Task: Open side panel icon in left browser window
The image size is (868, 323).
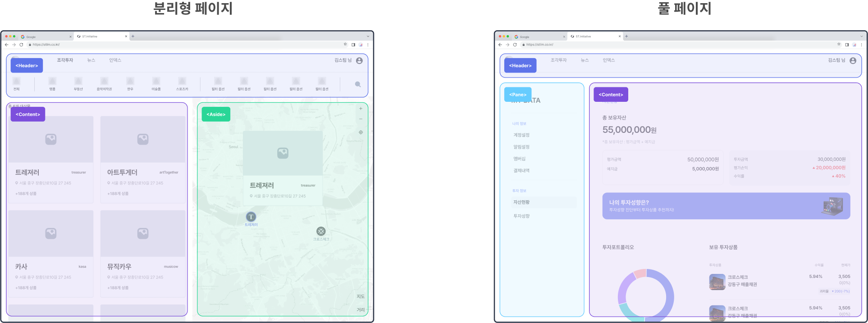Action: (x=353, y=45)
